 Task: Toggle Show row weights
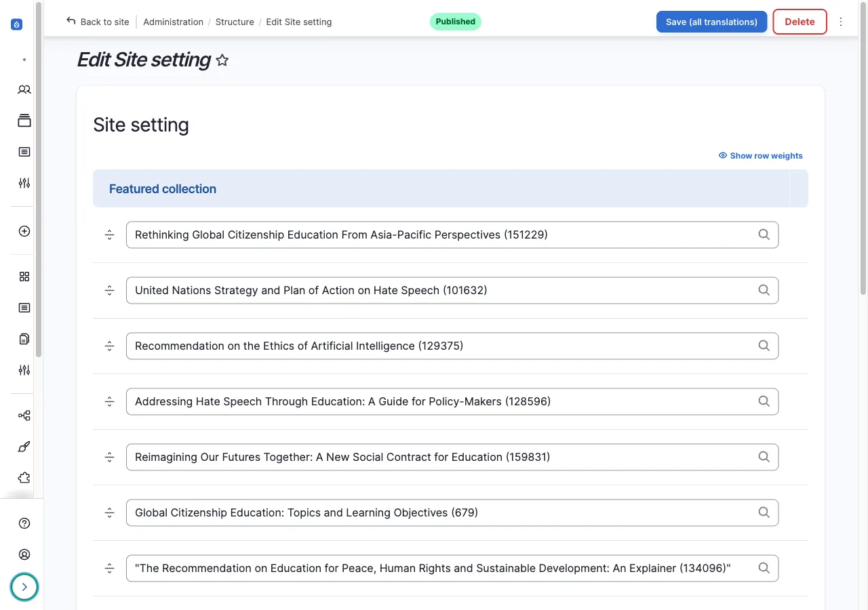point(760,156)
